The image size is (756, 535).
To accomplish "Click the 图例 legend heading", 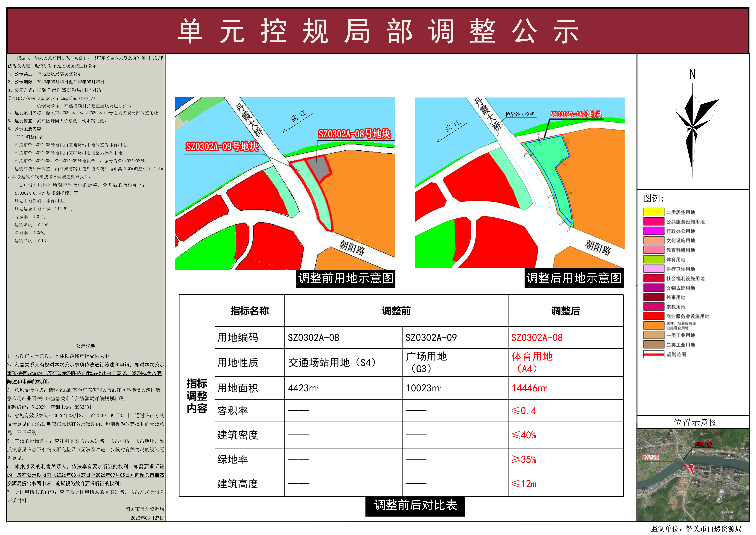I will point(654,198).
